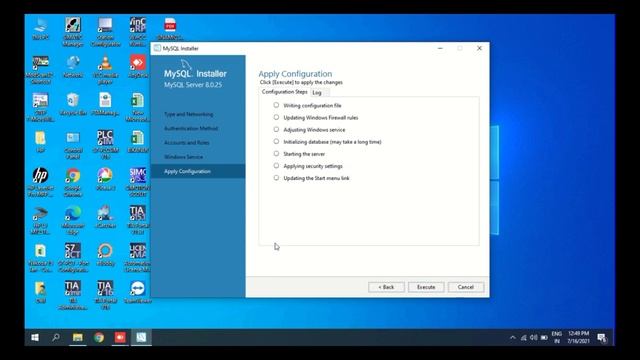The width and height of the screenshot is (640, 360).
Task: Select the Configuration Steps tab
Action: pyautogui.click(x=284, y=92)
